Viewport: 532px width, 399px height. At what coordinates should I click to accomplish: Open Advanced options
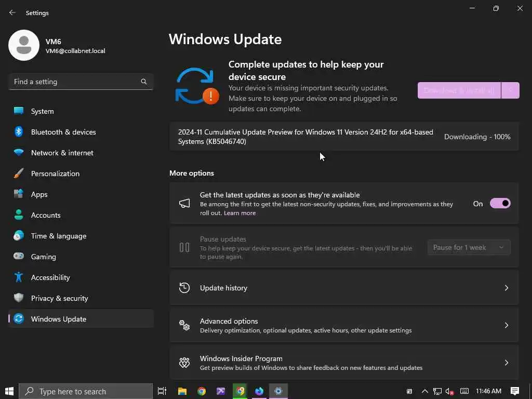coord(344,325)
